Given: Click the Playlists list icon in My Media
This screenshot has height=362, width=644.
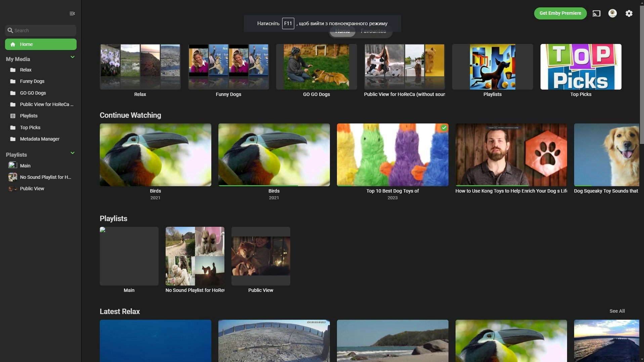Looking at the screenshot, I should 13,116.
